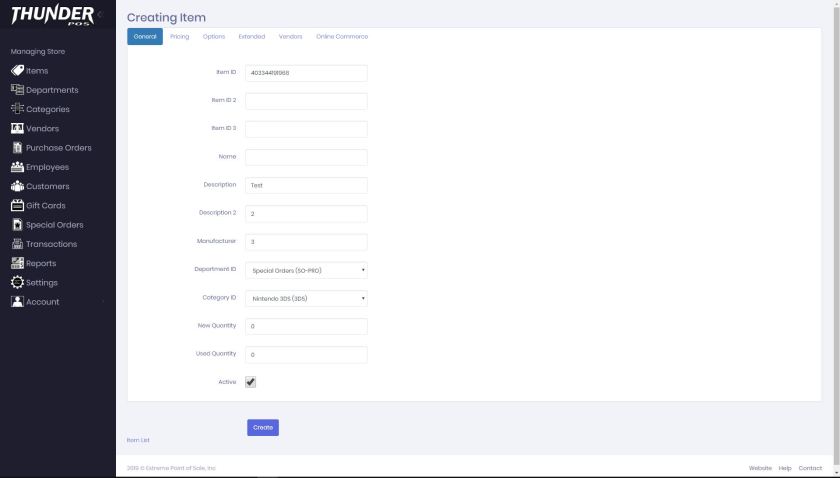The height and width of the screenshot is (478, 840).
Task: Uncheck the Active checkbox
Action: pyautogui.click(x=250, y=382)
